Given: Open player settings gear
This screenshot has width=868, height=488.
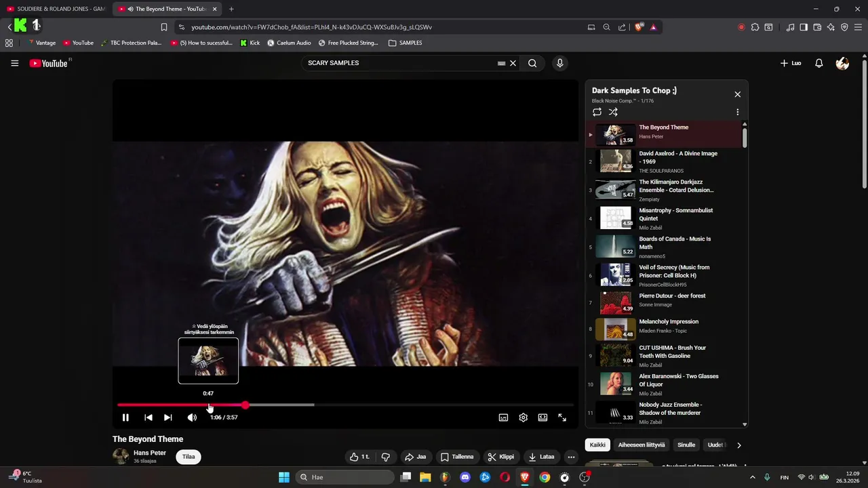Looking at the screenshot, I should point(524,418).
